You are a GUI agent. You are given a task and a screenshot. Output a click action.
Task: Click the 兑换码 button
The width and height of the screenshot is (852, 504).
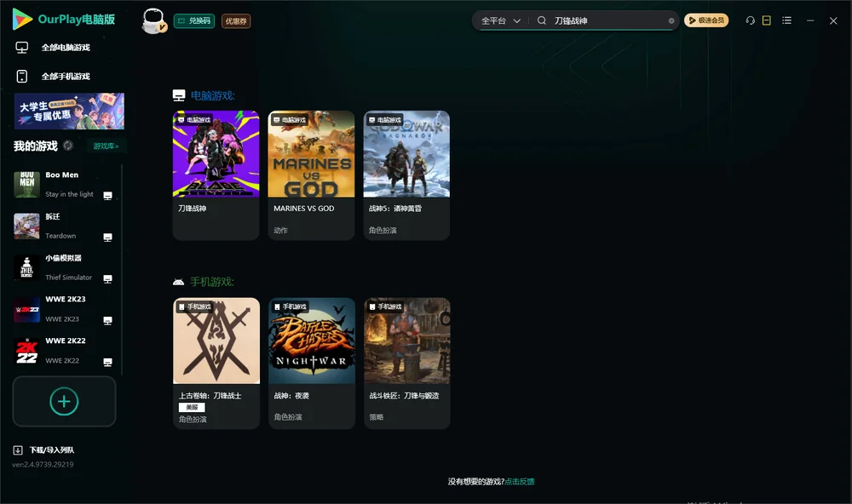(194, 20)
